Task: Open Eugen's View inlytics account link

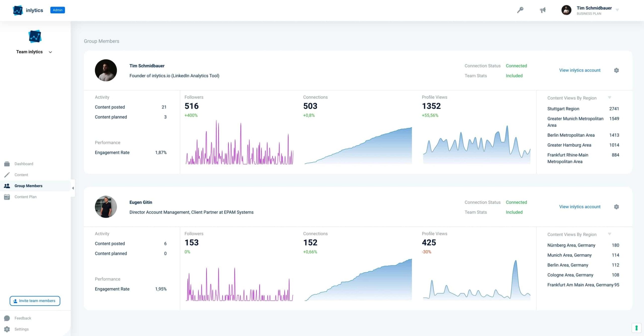Action: 579,207
